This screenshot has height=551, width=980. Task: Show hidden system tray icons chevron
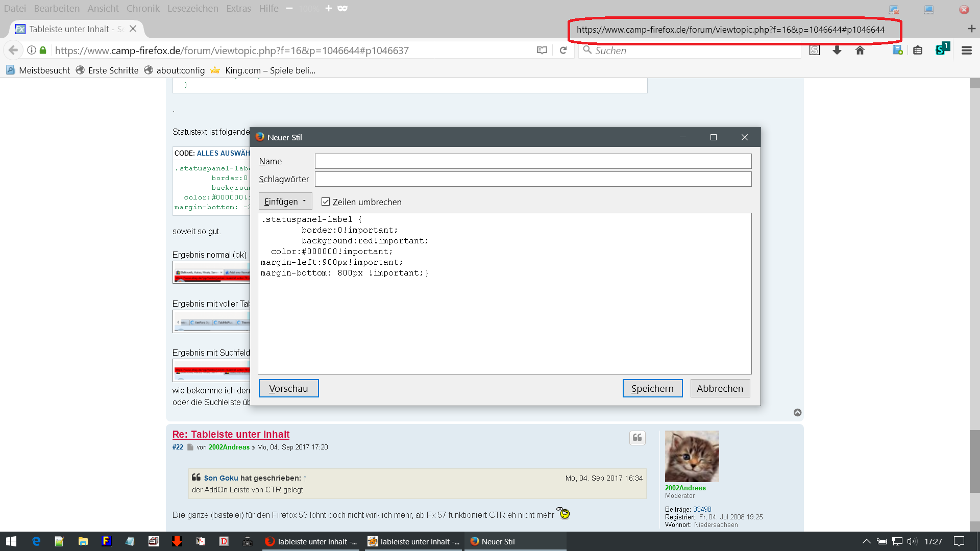tap(866, 541)
